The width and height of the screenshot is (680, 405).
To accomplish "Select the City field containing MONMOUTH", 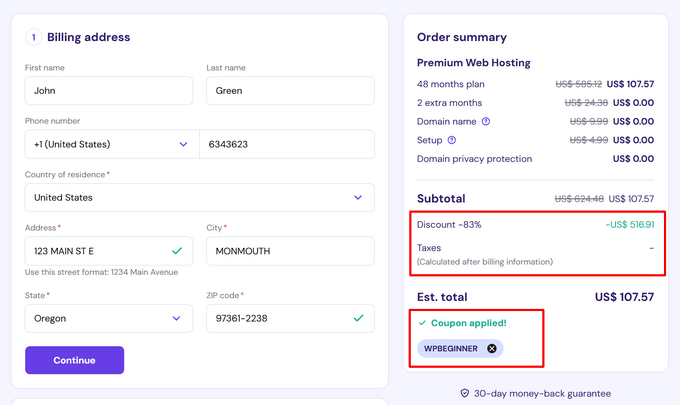I will pos(289,251).
